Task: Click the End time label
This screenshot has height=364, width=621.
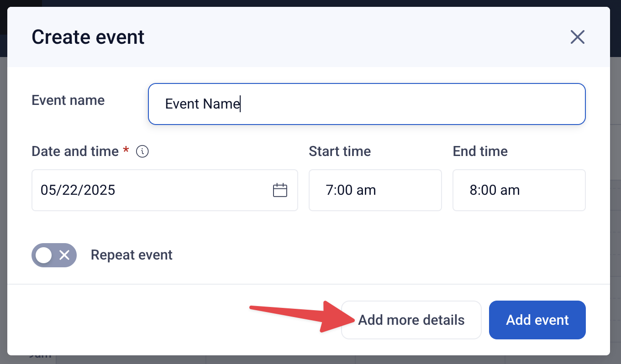Action: 480,151
